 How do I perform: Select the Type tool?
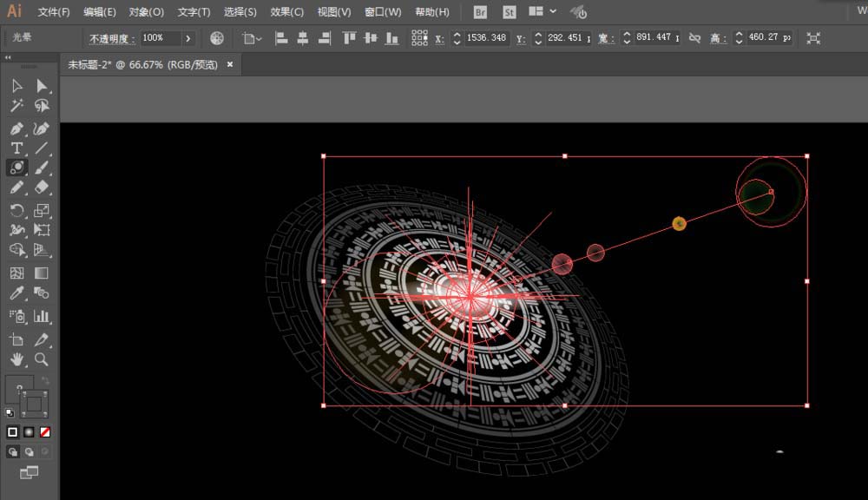pyautogui.click(x=16, y=148)
